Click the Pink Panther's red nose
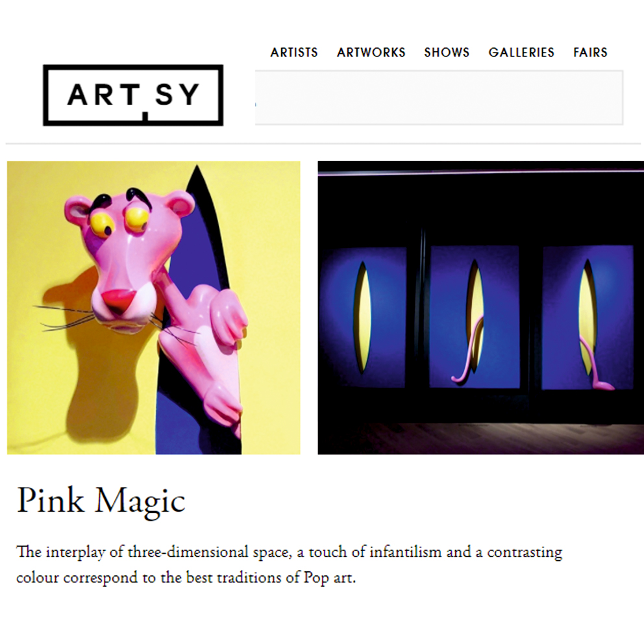This screenshot has width=644, height=644. pos(119,299)
